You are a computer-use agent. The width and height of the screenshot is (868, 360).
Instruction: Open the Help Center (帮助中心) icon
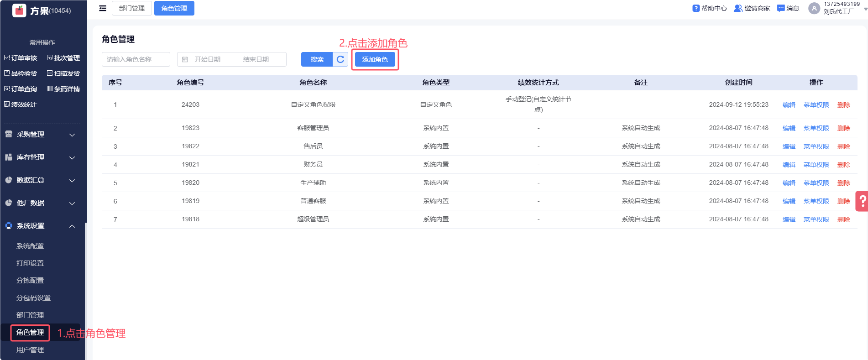(x=696, y=8)
